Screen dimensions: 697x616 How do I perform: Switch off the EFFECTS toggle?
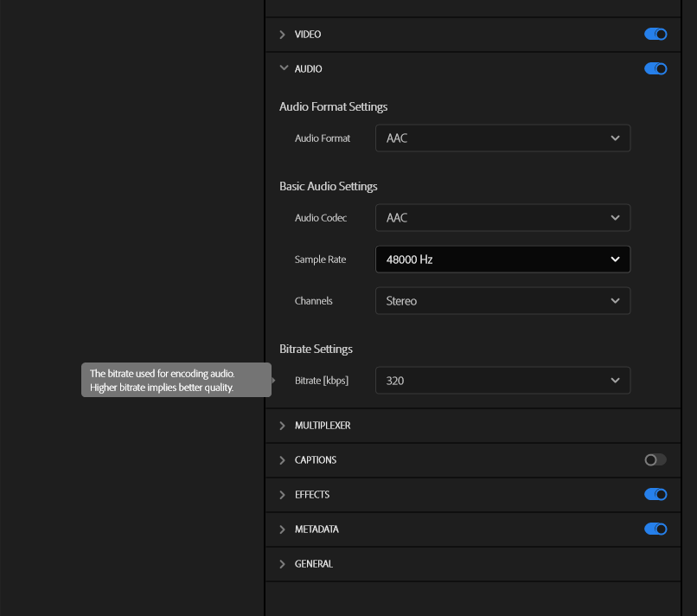point(655,495)
